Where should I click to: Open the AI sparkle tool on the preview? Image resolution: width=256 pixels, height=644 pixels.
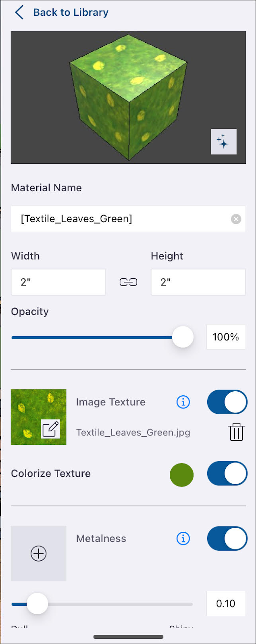pos(223,142)
